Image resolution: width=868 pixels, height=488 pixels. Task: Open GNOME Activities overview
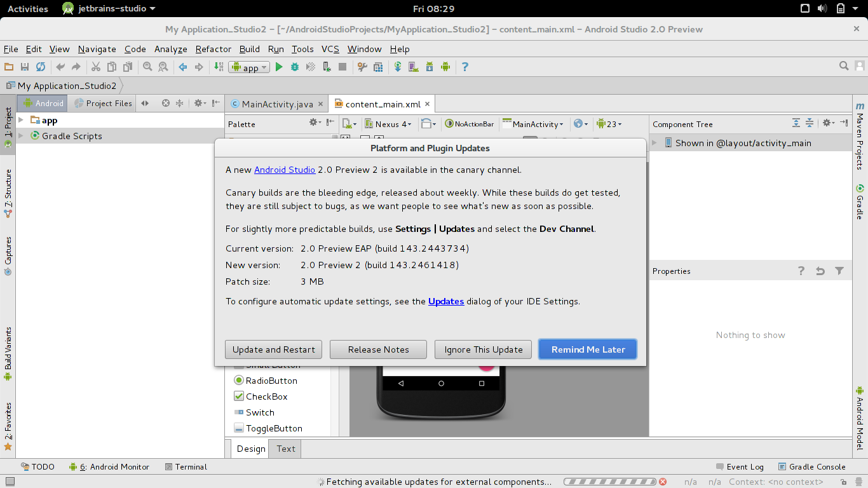[x=28, y=9]
